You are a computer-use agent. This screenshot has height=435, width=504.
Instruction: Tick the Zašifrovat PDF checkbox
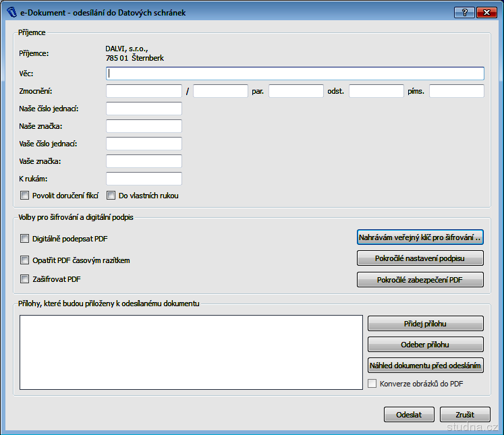tap(25, 279)
